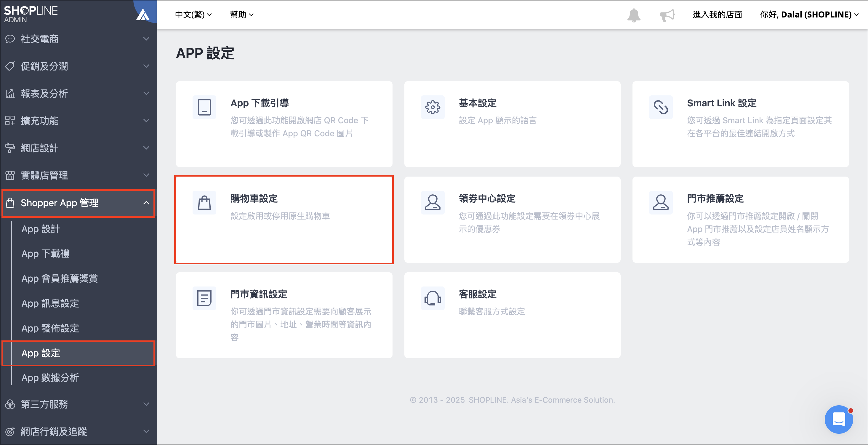Open the 購物車設定 card title
868x445 pixels.
click(x=254, y=199)
